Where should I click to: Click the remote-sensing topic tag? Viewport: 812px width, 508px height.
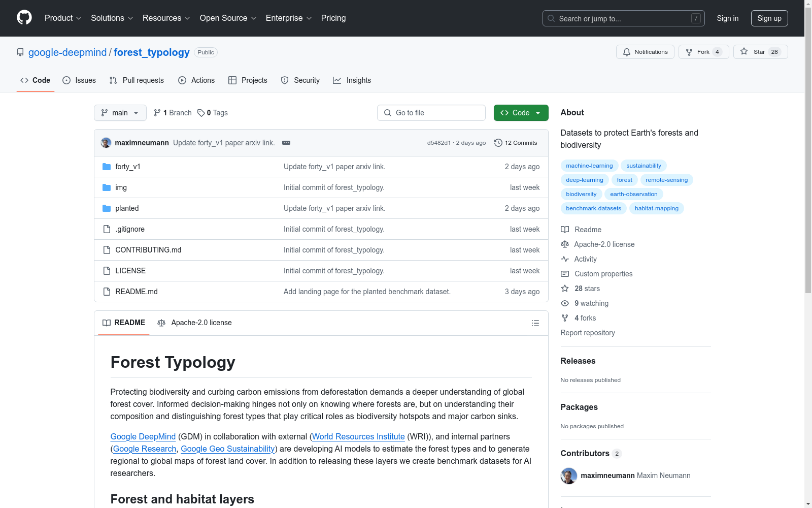pos(666,180)
